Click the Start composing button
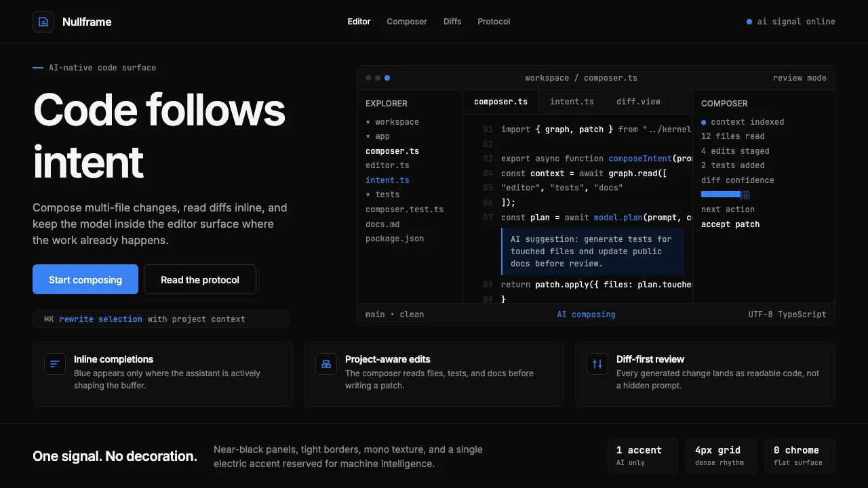This screenshot has height=488, width=868. (85, 279)
